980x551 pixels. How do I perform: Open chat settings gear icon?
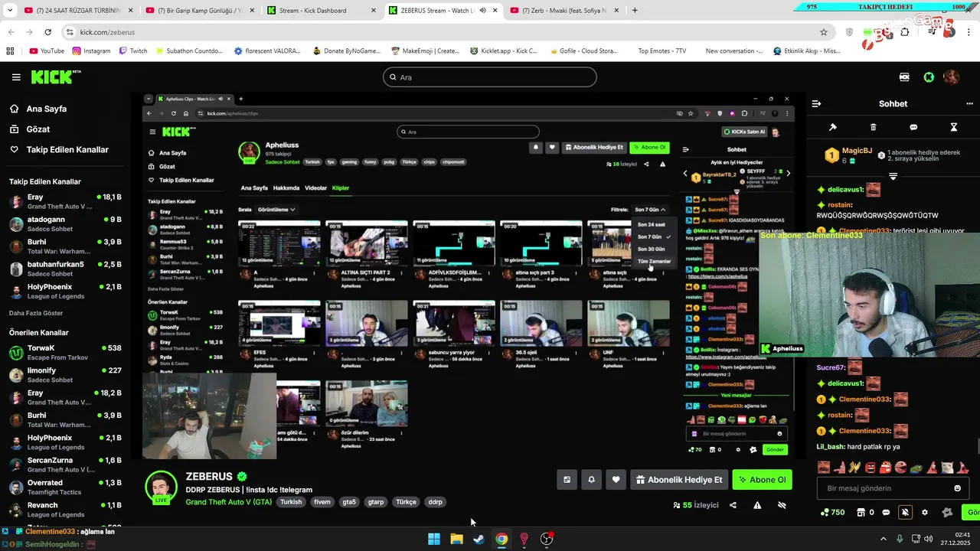925,513
